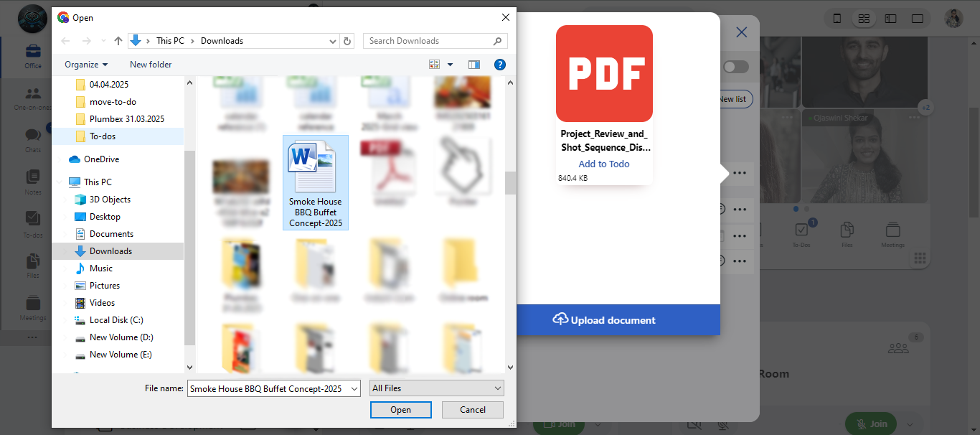Close the upload panel with X
This screenshot has width=980, height=435.
click(742, 32)
